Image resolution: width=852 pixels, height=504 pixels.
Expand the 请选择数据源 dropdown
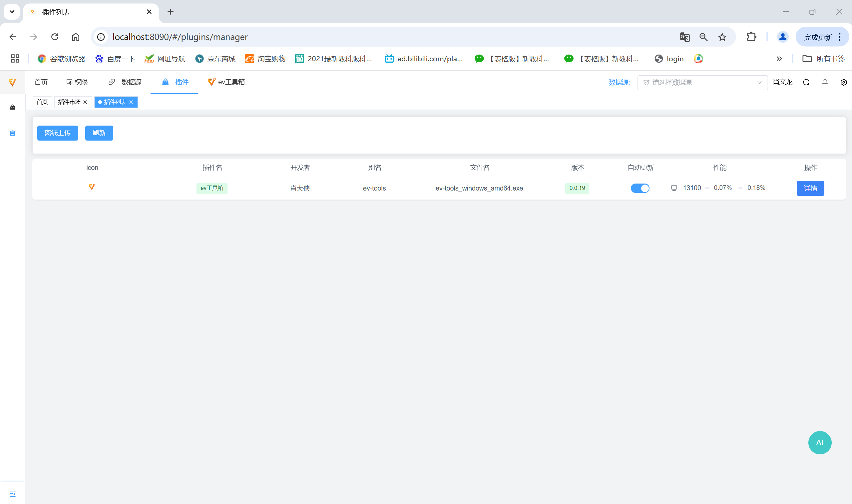[702, 83]
